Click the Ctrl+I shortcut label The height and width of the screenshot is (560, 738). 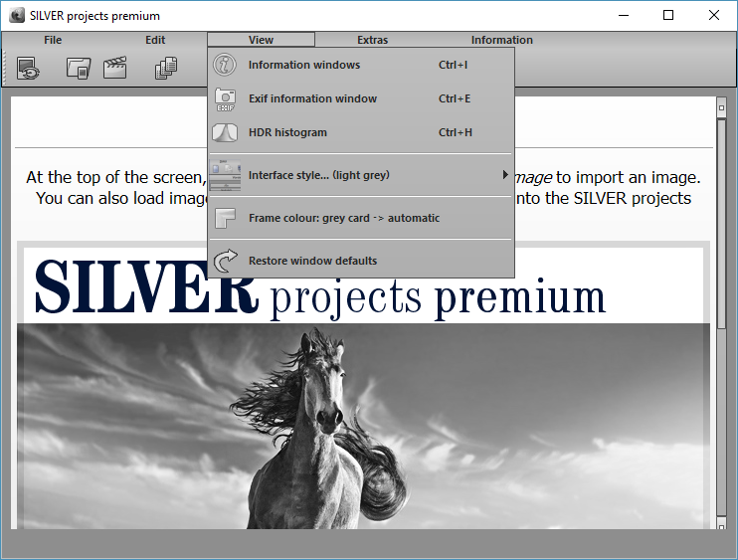pos(453,65)
